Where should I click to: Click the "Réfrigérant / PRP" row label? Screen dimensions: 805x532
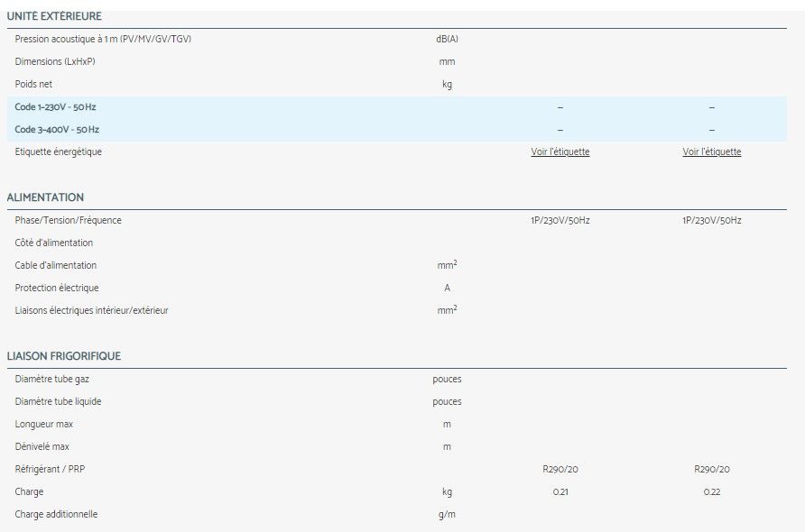tap(51, 469)
